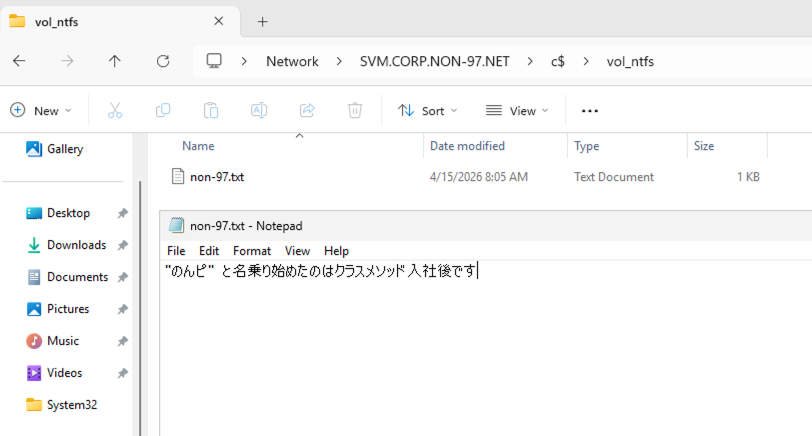Viewport: 812px width, 436px height.
Task: Open the See more ellipsis menu
Action: click(x=589, y=111)
